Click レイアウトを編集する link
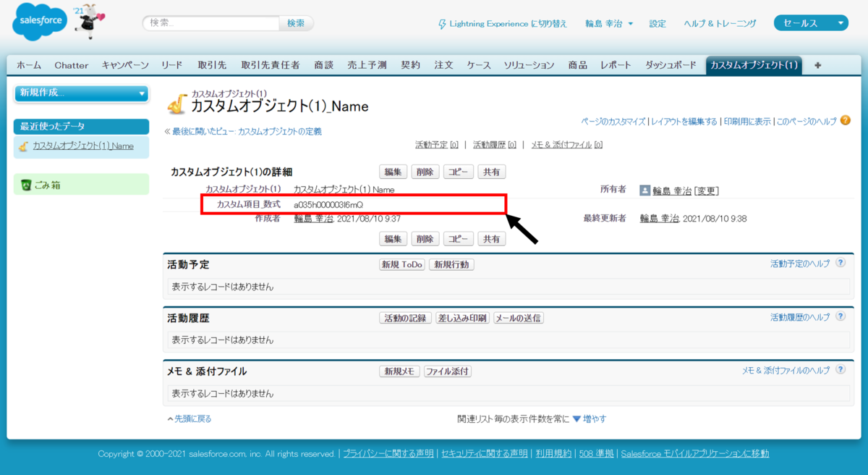This screenshot has width=868, height=475. click(x=684, y=121)
